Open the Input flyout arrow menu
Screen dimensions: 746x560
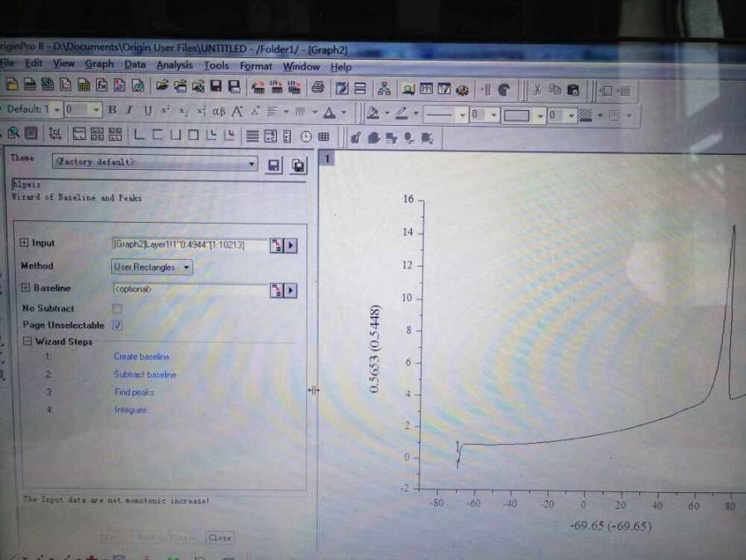point(291,246)
